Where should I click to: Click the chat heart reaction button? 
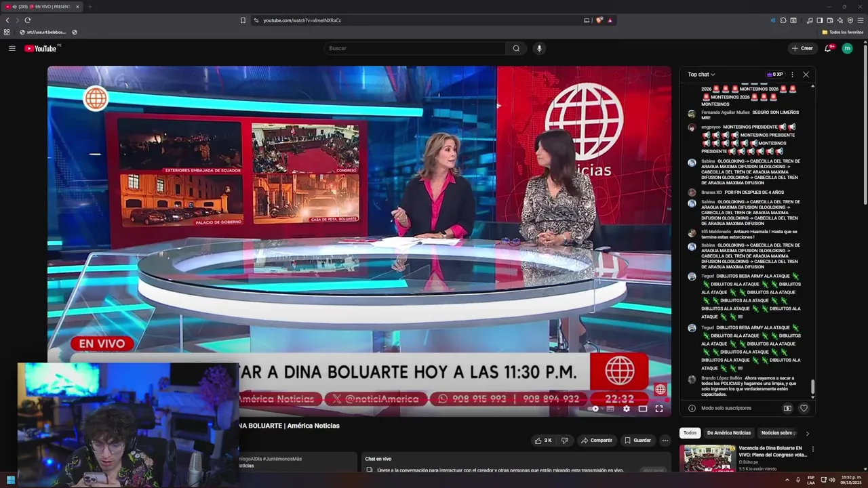(x=804, y=408)
